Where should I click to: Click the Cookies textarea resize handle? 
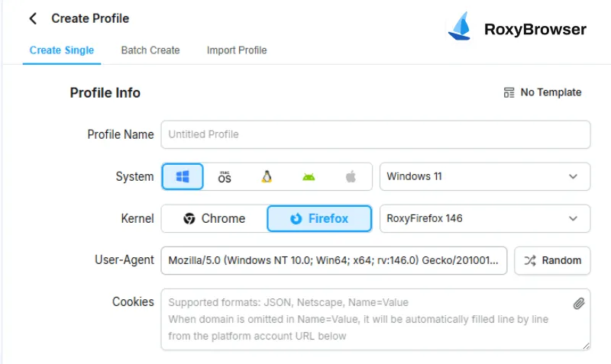tap(586, 346)
